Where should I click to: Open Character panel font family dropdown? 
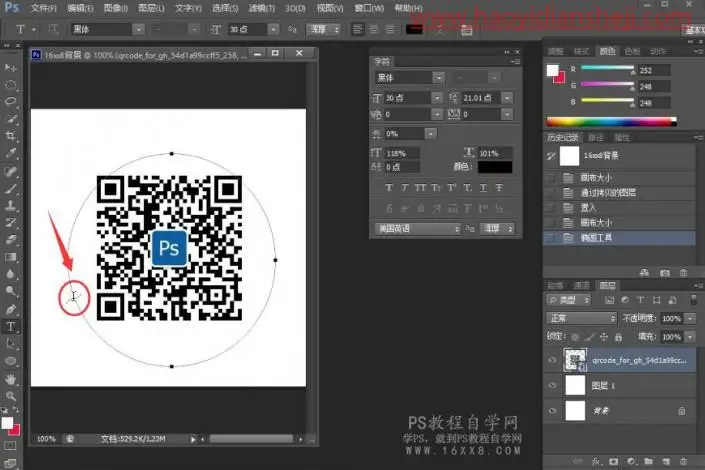click(x=439, y=78)
